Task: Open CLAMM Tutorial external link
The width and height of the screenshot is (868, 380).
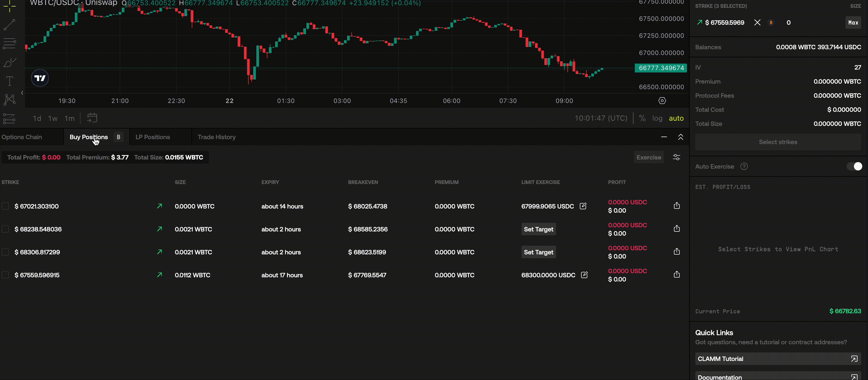Action: click(778, 359)
